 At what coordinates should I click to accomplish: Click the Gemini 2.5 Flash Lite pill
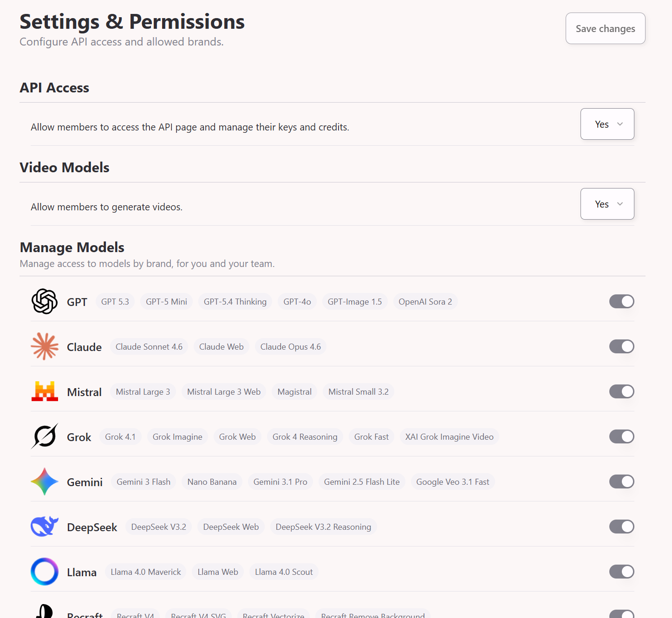point(362,481)
